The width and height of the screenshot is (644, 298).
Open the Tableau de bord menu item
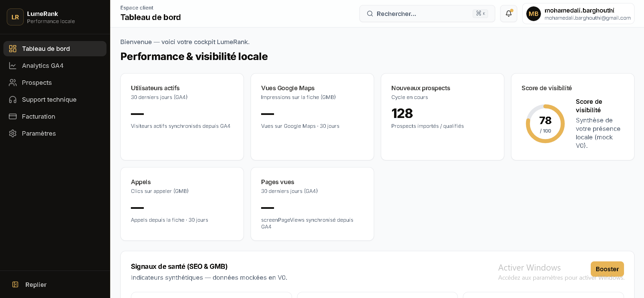pyautogui.click(x=55, y=49)
